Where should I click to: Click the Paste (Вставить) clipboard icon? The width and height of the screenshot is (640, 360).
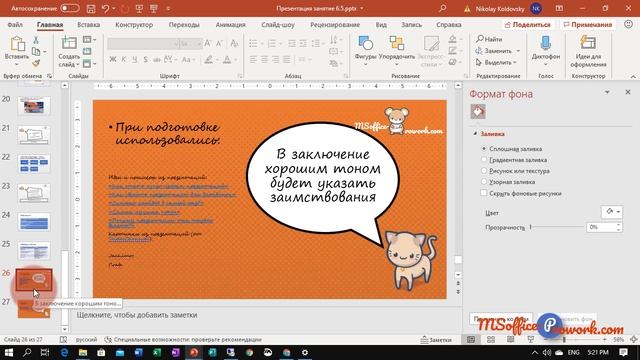(x=17, y=44)
